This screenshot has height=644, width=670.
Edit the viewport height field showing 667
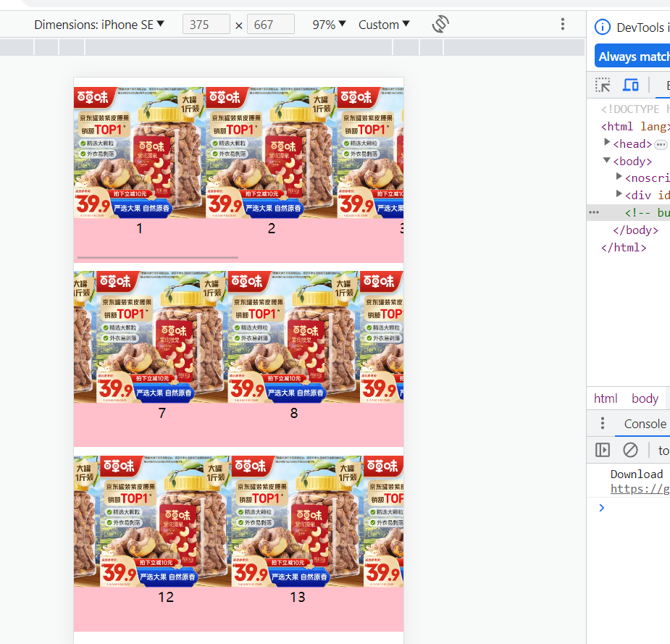(271, 25)
